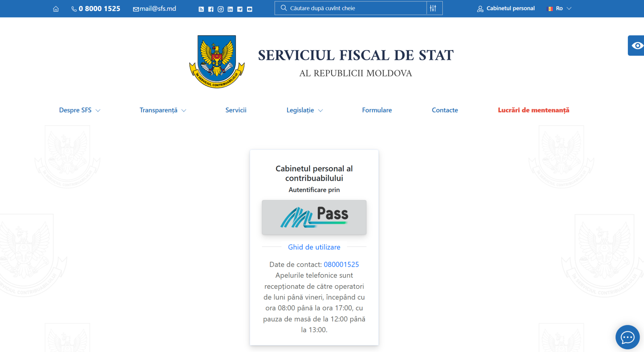644x352 pixels.
Task: Click the Lucrări de mentenanță link
Action: [x=533, y=110]
